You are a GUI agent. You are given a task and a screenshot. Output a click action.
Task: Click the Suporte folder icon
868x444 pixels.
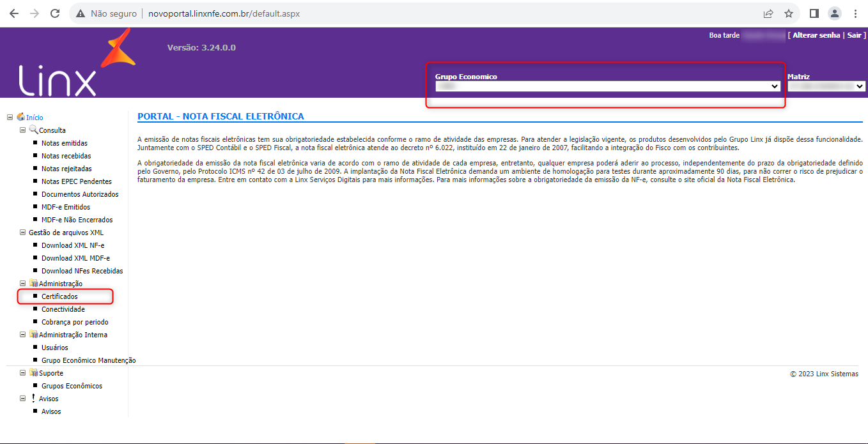(33, 372)
